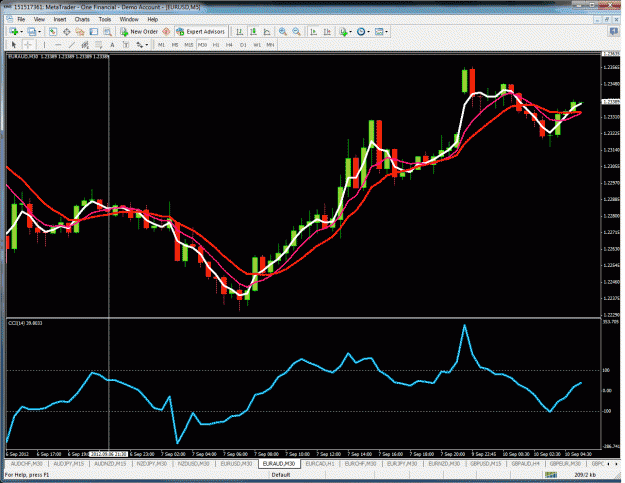625x483 pixels.
Task: Select the text label tool
Action: (x=126, y=45)
